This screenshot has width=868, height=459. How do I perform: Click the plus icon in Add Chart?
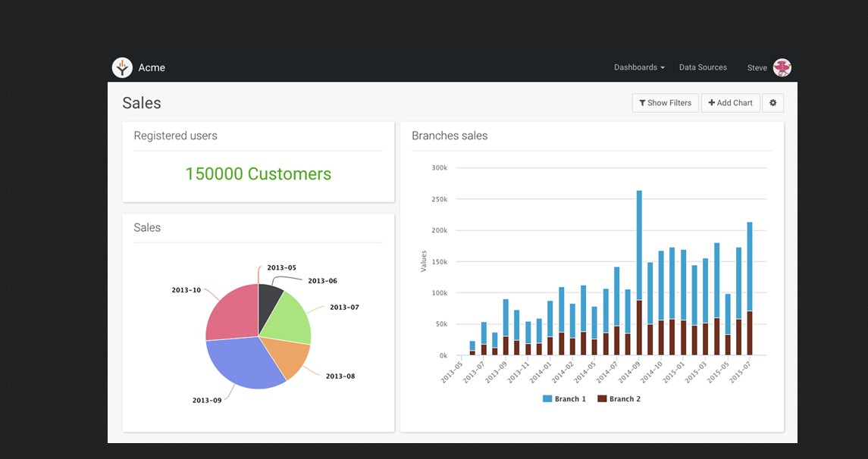712,103
